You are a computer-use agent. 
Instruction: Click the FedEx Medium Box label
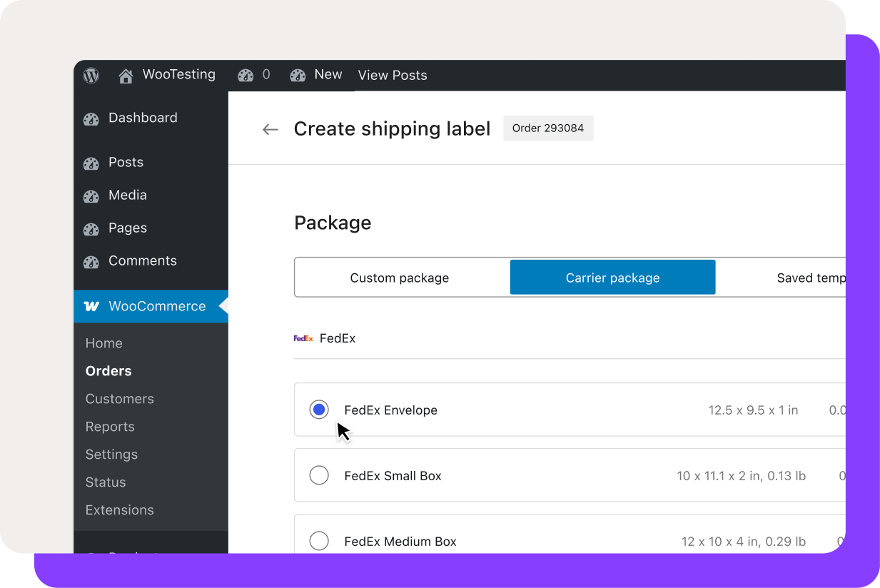pyautogui.click(x=400, y=542)
